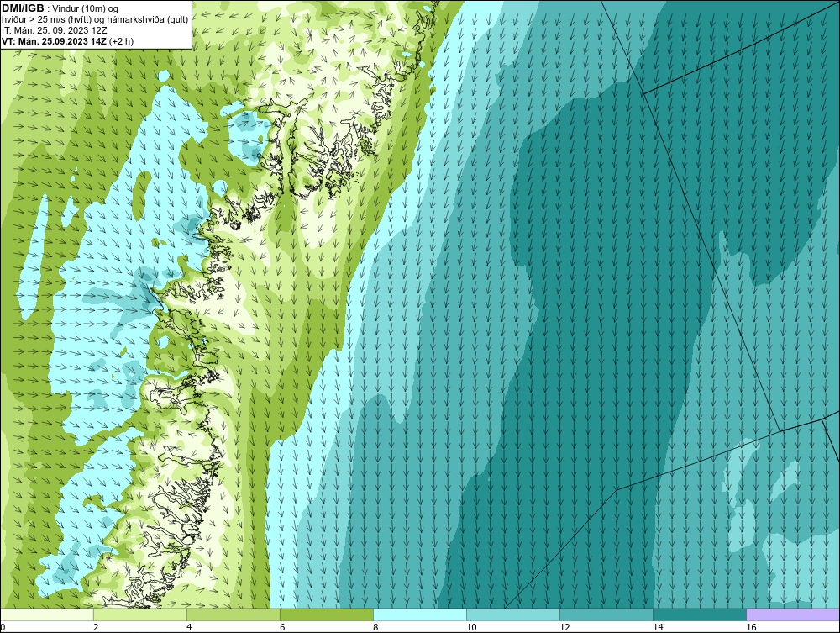840x633 pixels.
Task: Click the 'IT: Mán. 25. 09. 2023 12Z' line
Action: [54, 30]
